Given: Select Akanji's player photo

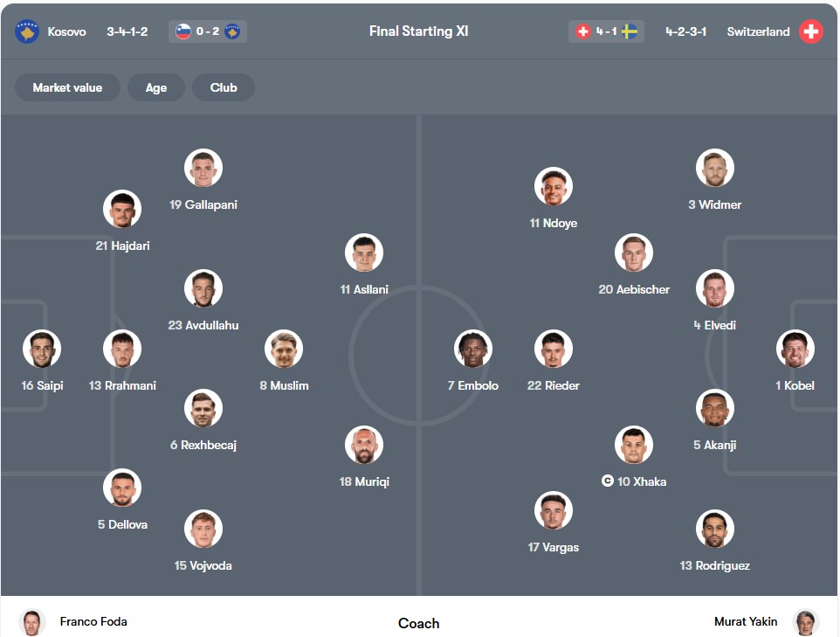Looking at the screenshot, I should (715, 408).
